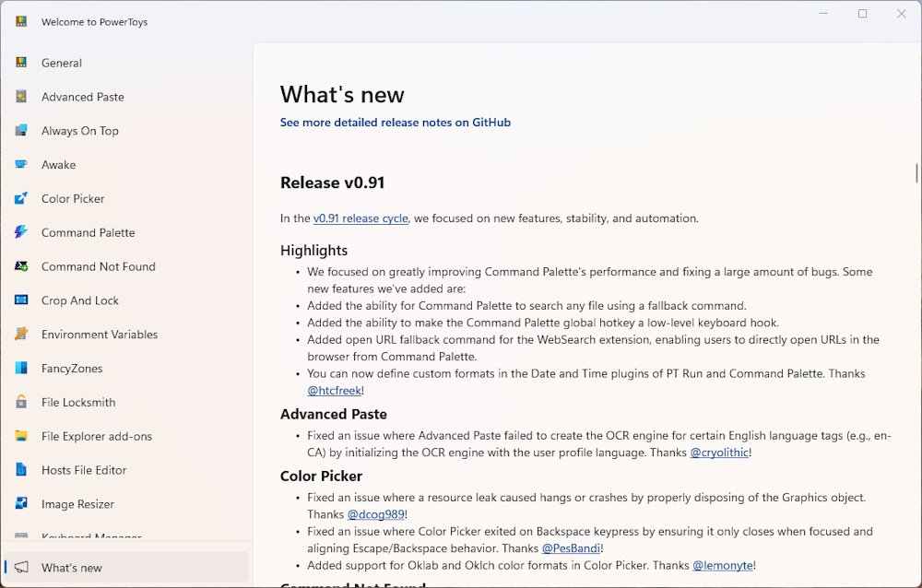Select Always On Top in sidebar

pyautogui.click(x=126, y=131)
